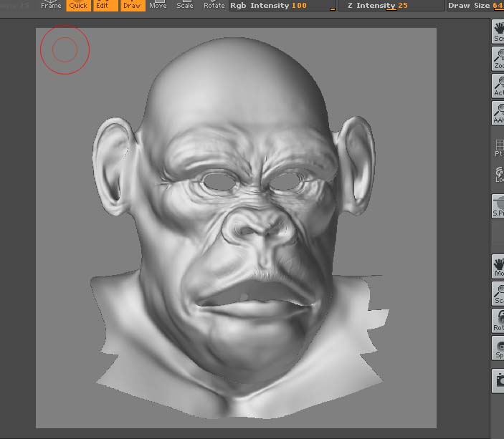Screen dimensions: 504x439
Task: Click the camera snapshot icon on right shelf
Action: tap(498, 380)
